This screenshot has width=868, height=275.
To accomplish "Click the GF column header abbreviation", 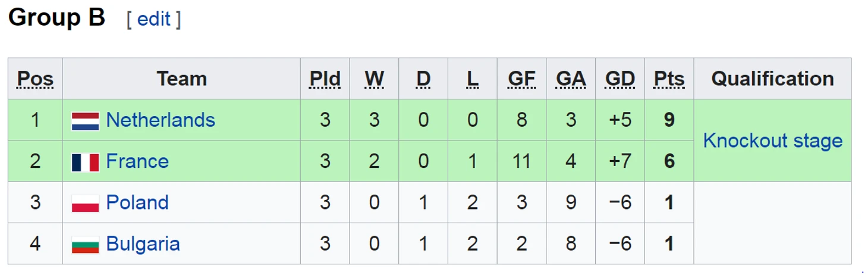I will (x=521, y=79).
